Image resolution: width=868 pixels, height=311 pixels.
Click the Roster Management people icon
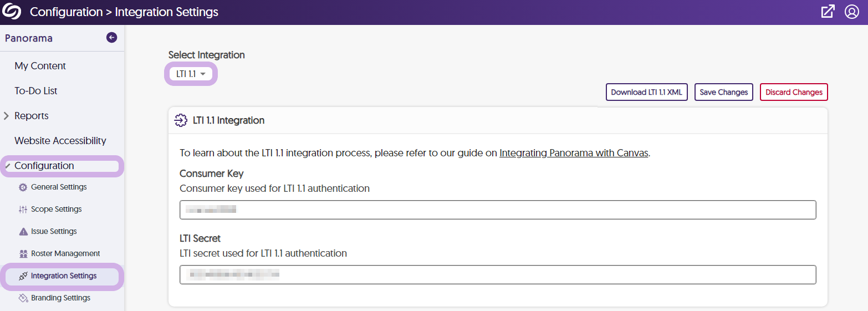click(23, 254)
